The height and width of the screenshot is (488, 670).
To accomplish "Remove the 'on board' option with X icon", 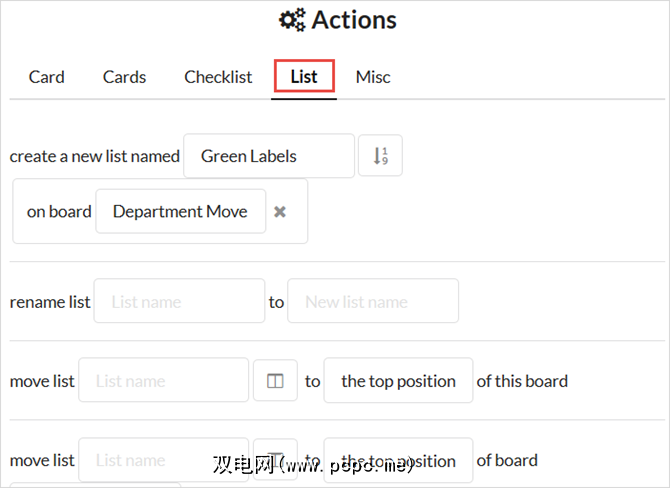I will (x=280, y=212).
